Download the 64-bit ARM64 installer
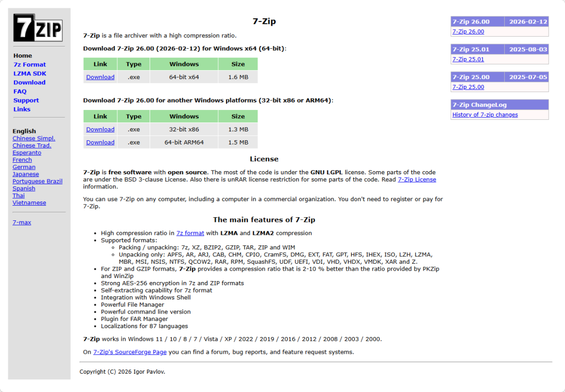The height and width of the screenshot is (392, 565). 100,142
